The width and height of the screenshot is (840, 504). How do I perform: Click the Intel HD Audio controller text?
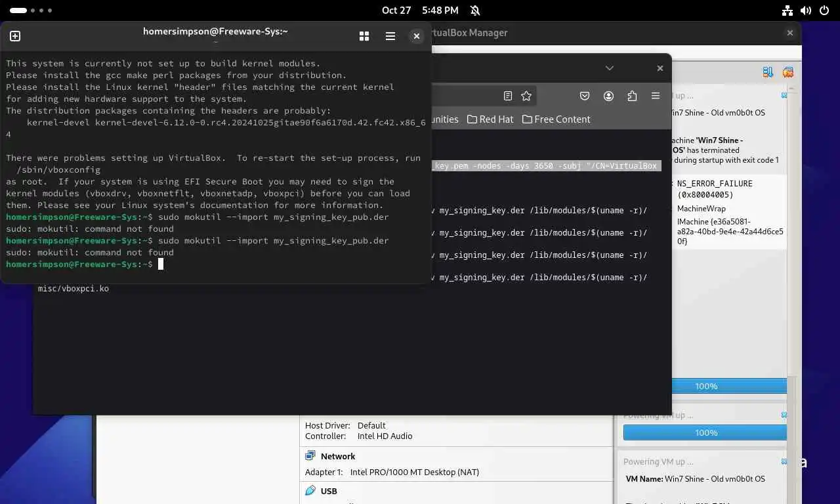pos(385,436)
